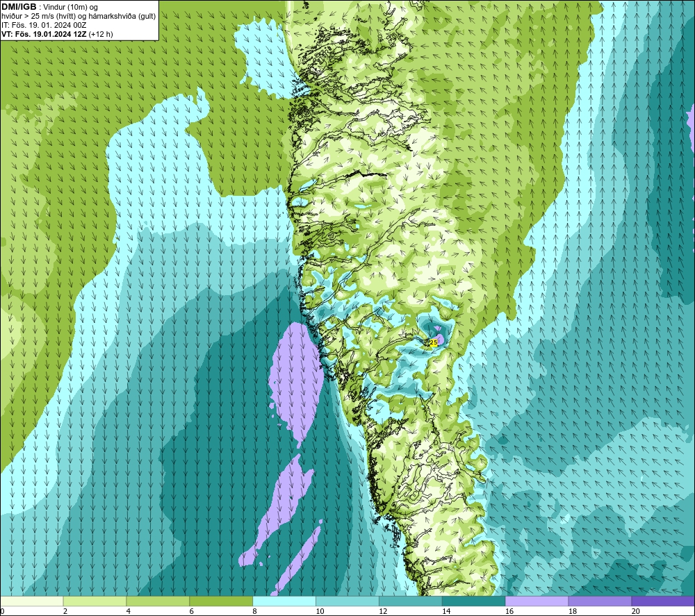Image resolution: width=695 pixels, height=616 pixels.
Task: Click the legend scale label '8'
Action: [254, 611]
